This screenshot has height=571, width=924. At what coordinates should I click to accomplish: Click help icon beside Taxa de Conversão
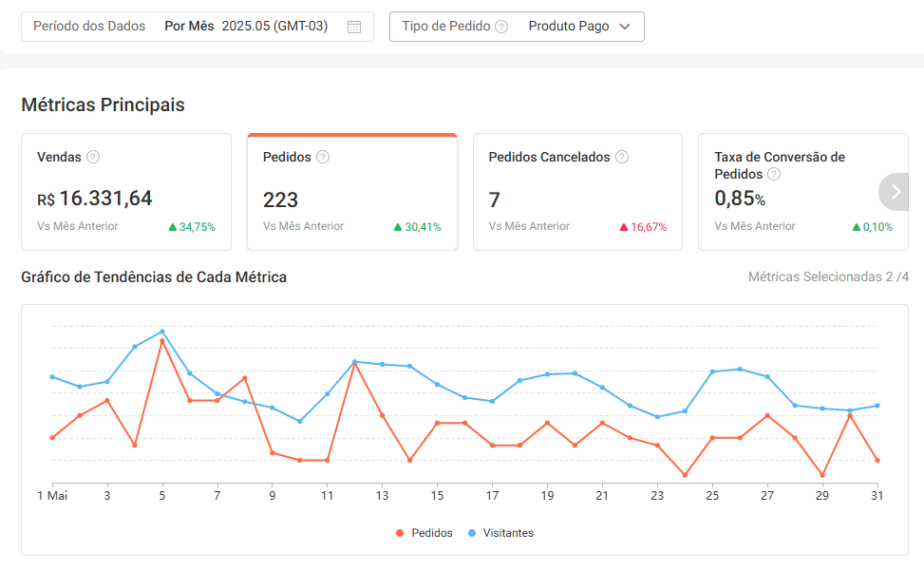click(774, 174)
